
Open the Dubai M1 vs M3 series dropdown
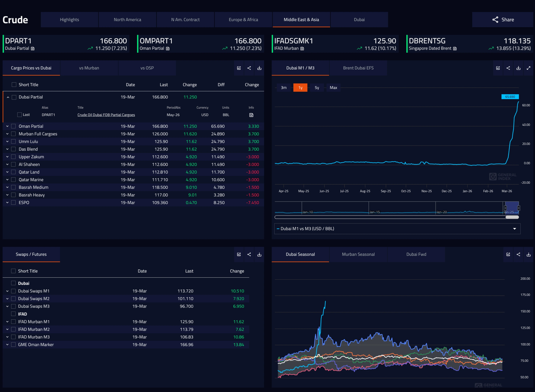pyautogui.click(x=514, y=229)
